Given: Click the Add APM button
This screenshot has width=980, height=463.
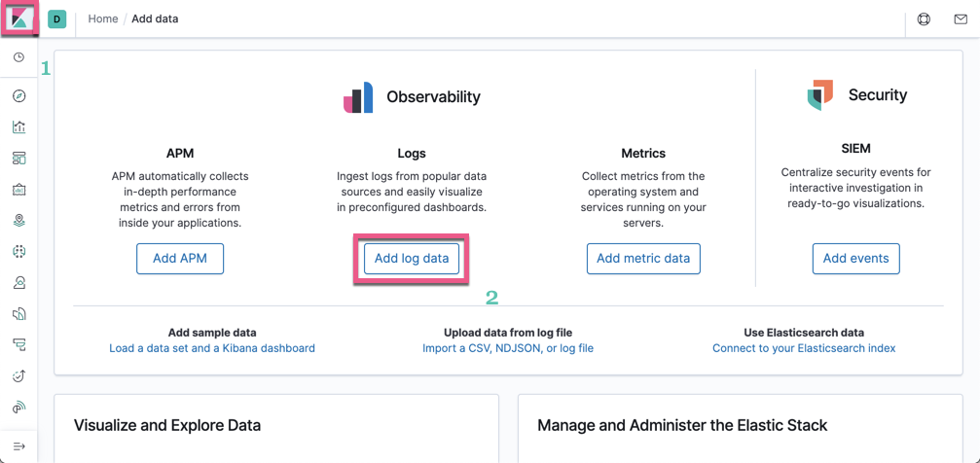Looking at the screenshot, I should pyautogui.click(x=180, y=259).
